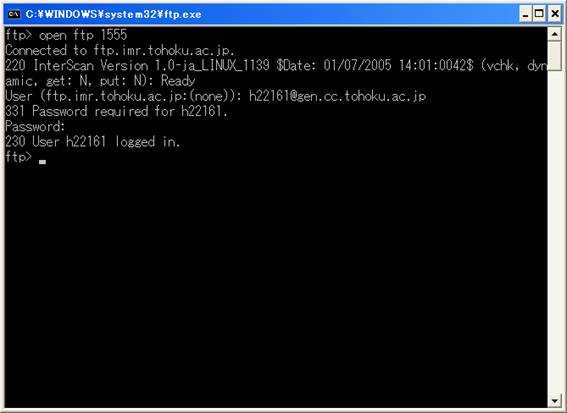Viewport: 567px width, 413px height.
Task: Click the 'open ftp 1555' command text
Action: coord(83,35)
